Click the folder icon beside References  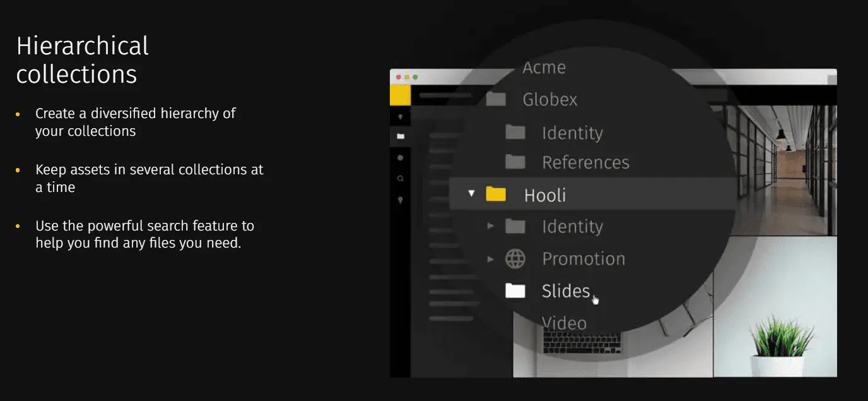pos(514,162)
